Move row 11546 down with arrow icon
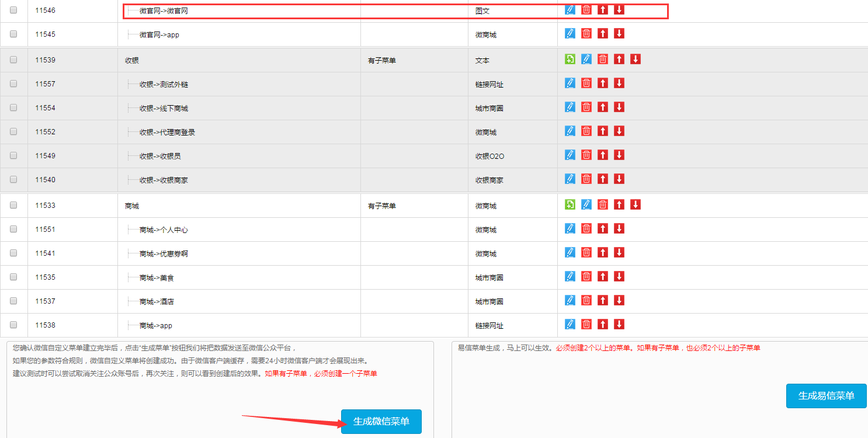Image resolution: width=868 pixels, height=438 pixels. coord(619,10)
